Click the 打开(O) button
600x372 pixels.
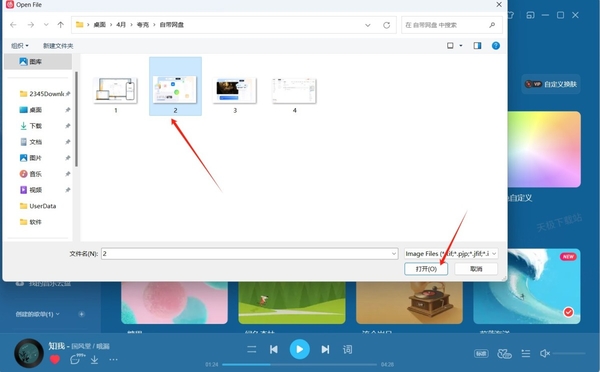(x=426, y=269)
